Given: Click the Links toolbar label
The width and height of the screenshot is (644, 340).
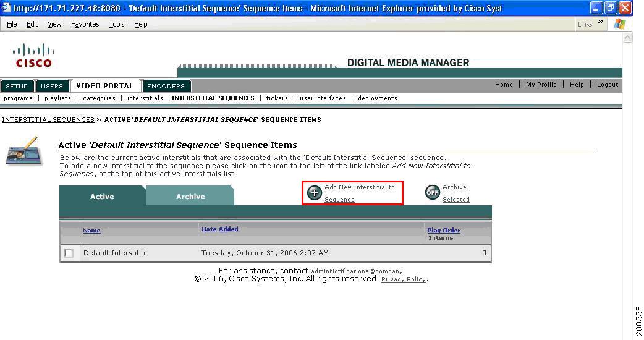Looking at the screenshot, I should pyautogui.click(x=585, y=24).
